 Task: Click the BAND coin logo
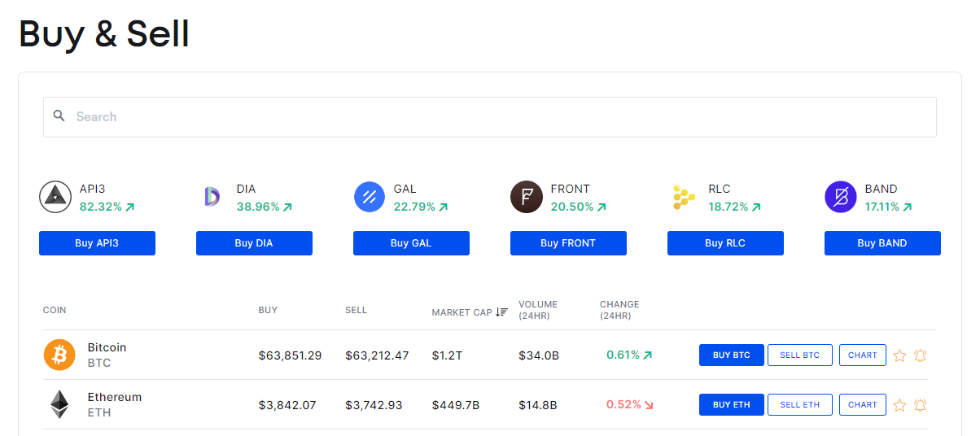[841, 197]
